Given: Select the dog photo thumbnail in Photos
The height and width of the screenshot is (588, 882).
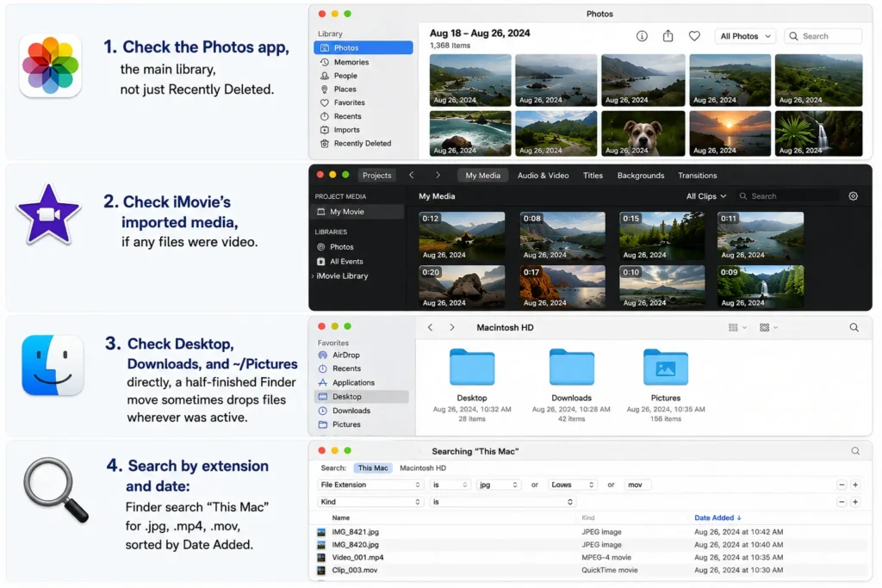Looking at the screenshot, I should click(643, 133).
